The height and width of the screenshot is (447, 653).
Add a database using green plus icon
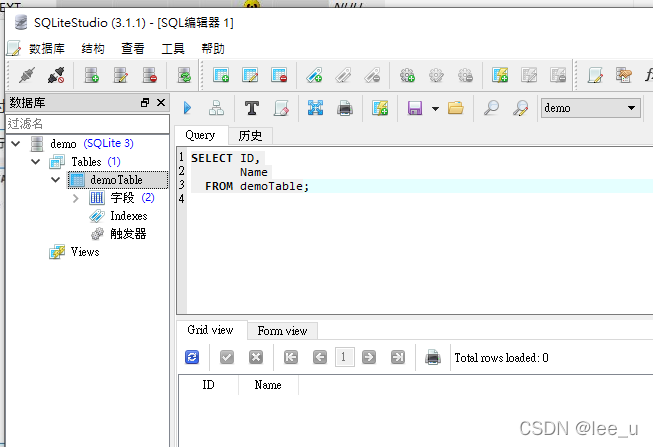(92, 75)
